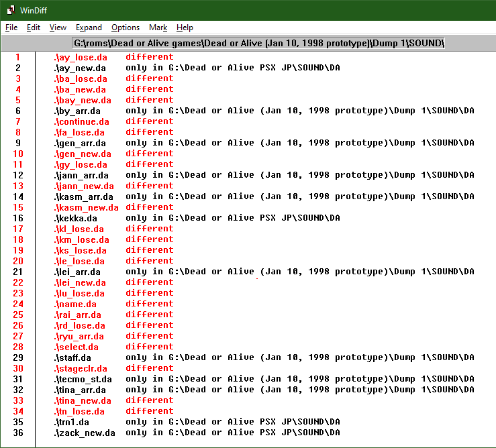Click staff.da's 'only in' prototype status

pyautogui.click(x=300, y=358)
